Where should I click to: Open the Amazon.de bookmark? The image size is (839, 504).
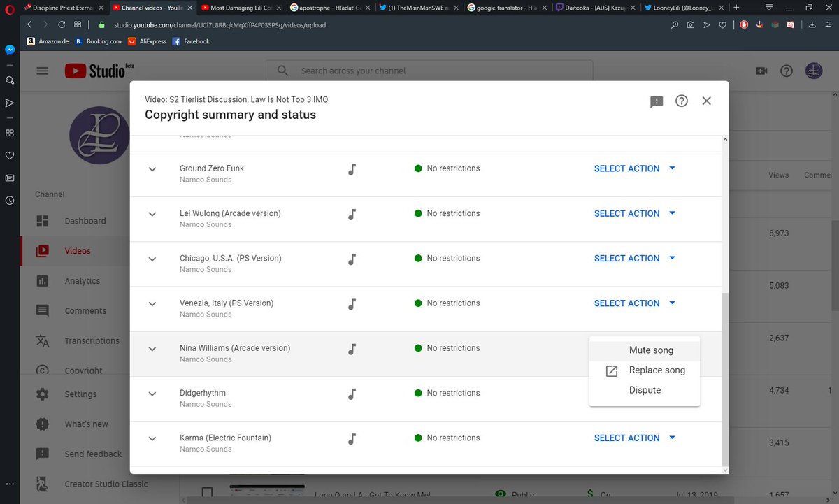coord(48,41)
